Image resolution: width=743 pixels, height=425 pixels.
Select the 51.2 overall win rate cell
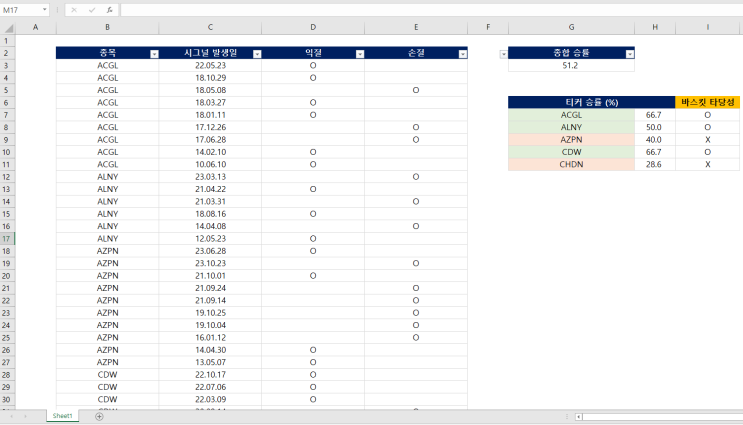[x=571, y=65]
